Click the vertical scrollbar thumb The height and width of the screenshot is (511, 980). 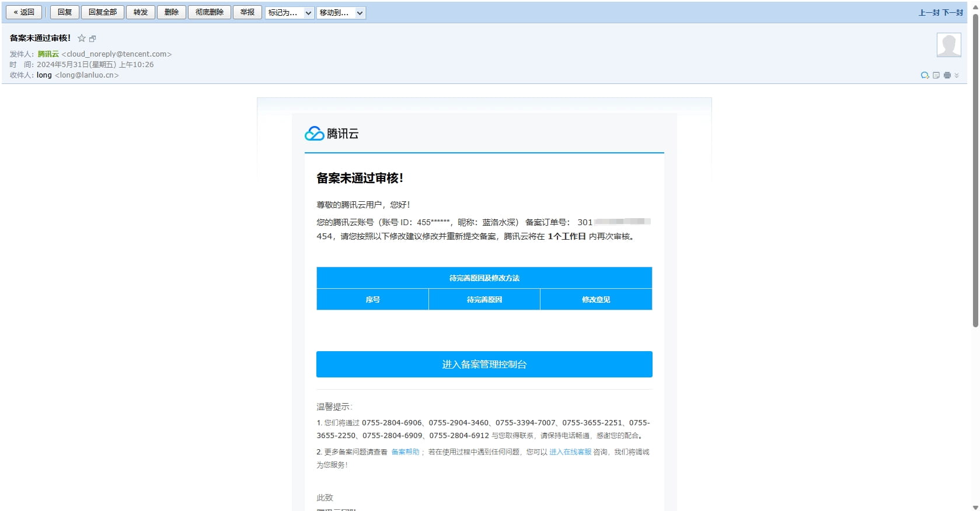click(x=975, y=169)
